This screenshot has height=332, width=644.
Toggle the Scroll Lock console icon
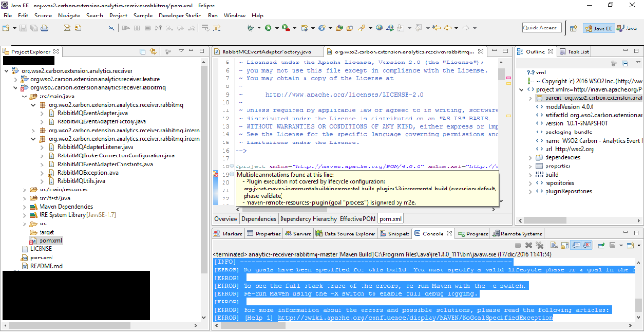(565, 246)
